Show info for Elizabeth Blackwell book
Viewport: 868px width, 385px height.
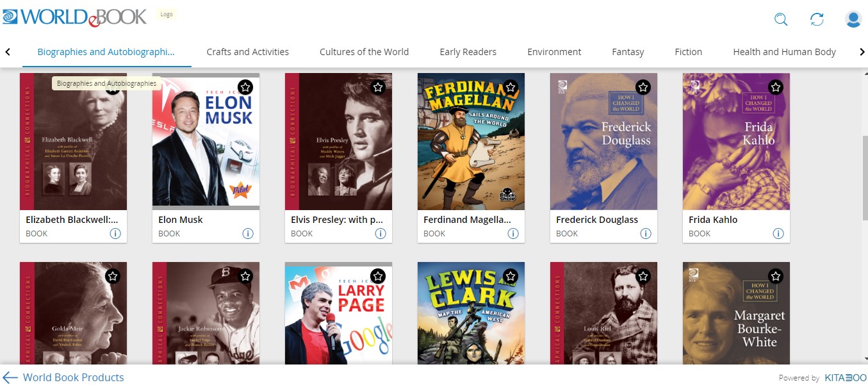click(115, 233)
